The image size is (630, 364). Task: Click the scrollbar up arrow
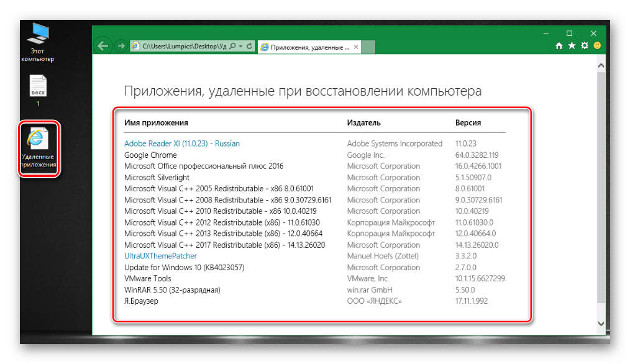pyautogui.click(x=601, y=65)
